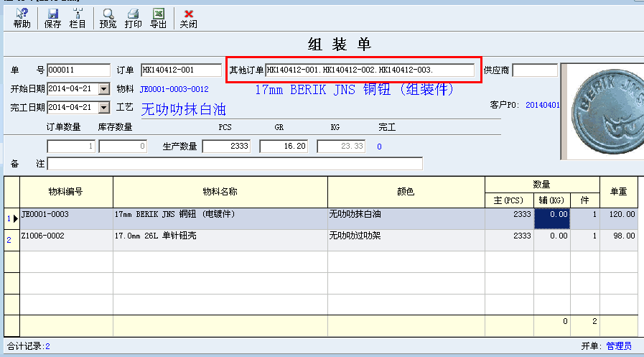
Task: Edit the GR field 16.20
Action: [284, 147]
